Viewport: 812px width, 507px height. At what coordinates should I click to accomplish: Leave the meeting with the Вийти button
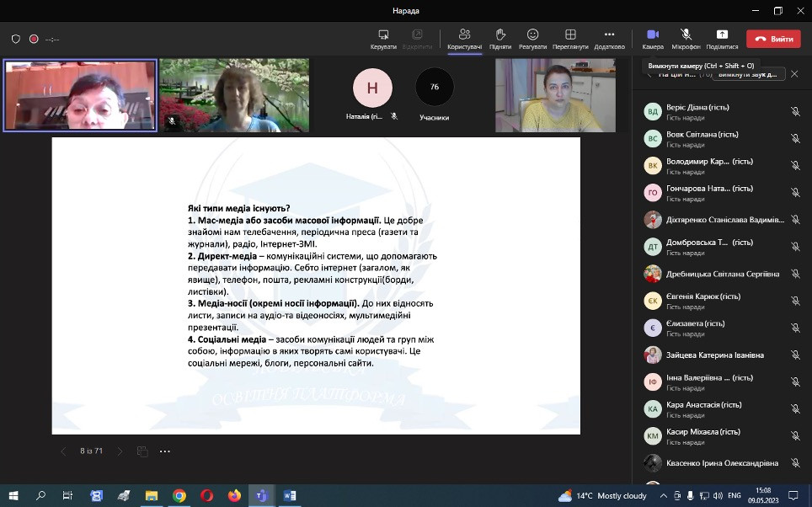774,39
